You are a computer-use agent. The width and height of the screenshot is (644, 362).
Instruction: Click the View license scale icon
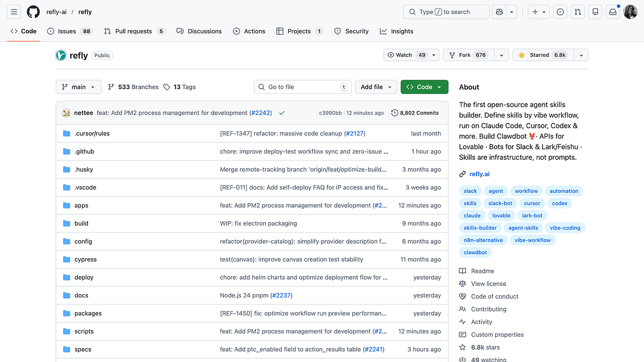click(x=463, y=284)
